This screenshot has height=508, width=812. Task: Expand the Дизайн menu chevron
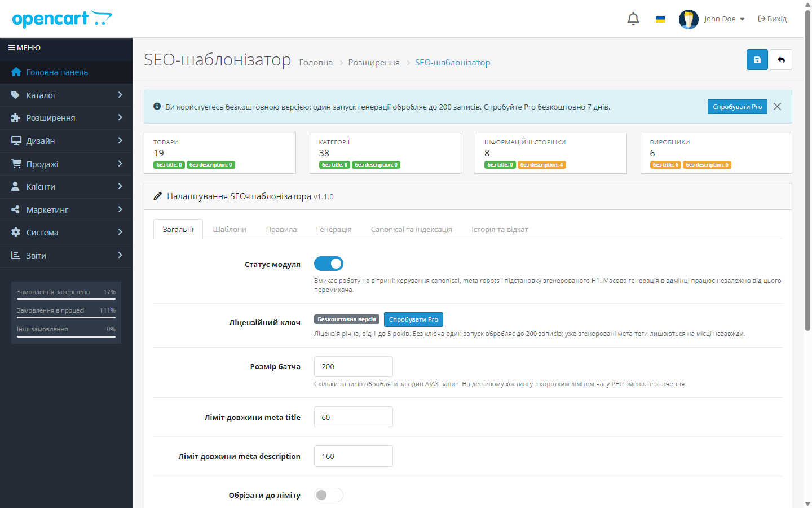click(x=120, y=141)
